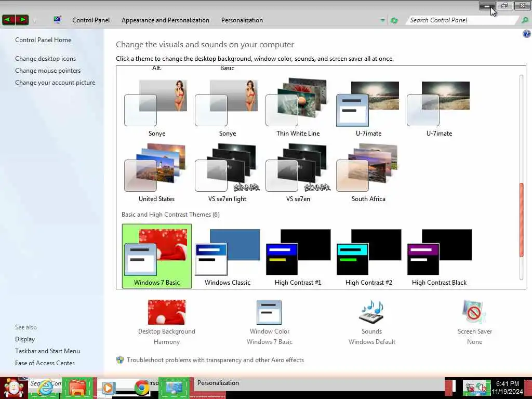Click the shield icon next to Troubleshoot

point(120,360)
